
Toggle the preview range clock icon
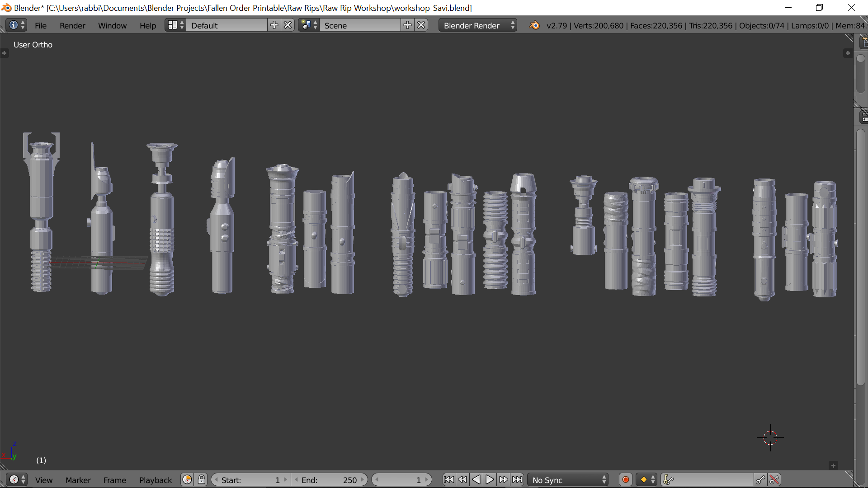pyautogui.click(x=187, y=479)
